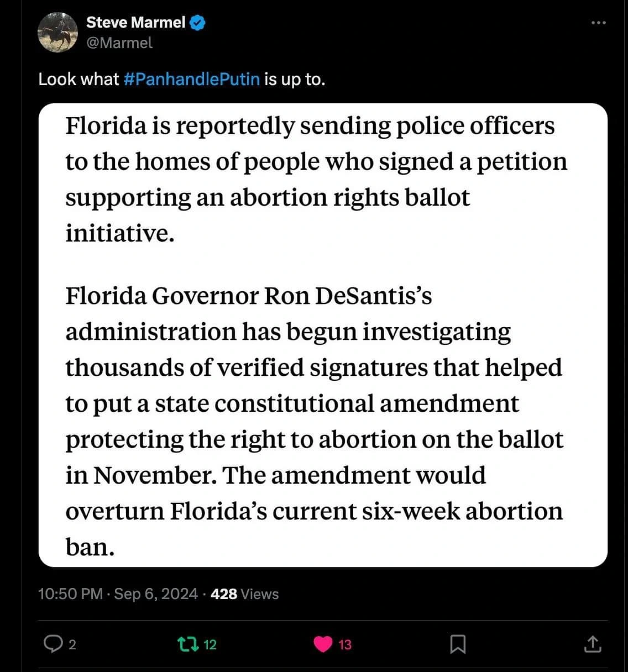Click the "Look what" tweet text
Image resolution: width=628 pixels, height=672 pixels.
tap(78, 79)
